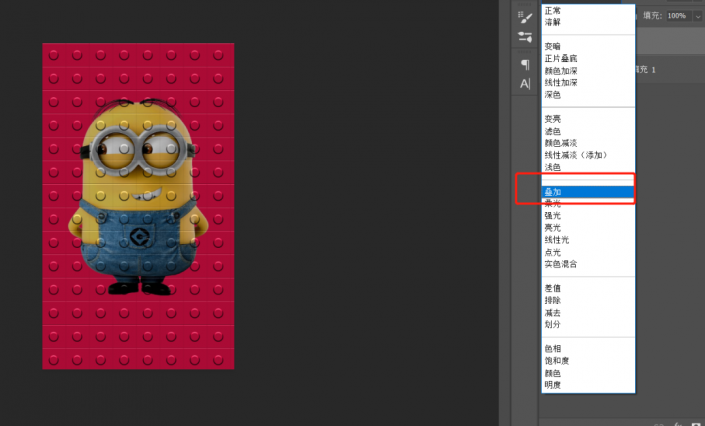Viewport: 705px width, 426px height.
Task: Choose 饱和度 (Saturation) blend mode
Action: [x=557, y=361]
